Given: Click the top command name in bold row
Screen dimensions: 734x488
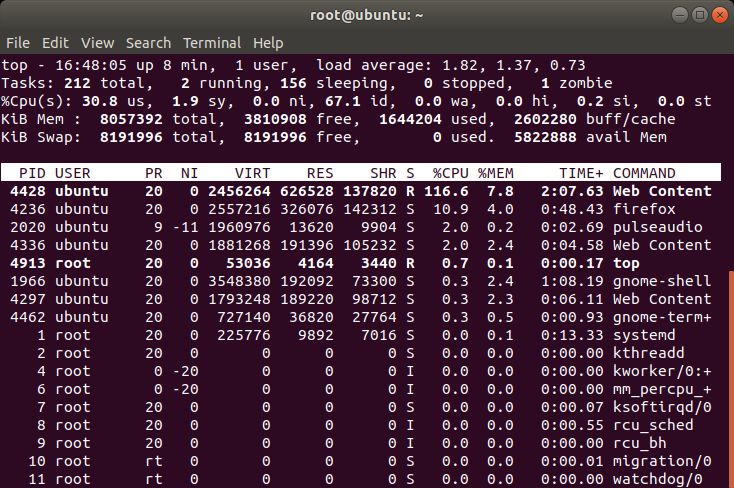Looking at the screenshot, I should pos(626,263).
